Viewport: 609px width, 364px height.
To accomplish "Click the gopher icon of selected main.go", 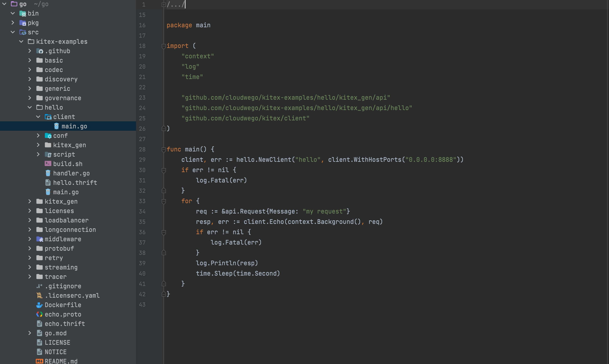I will (56, 126).
